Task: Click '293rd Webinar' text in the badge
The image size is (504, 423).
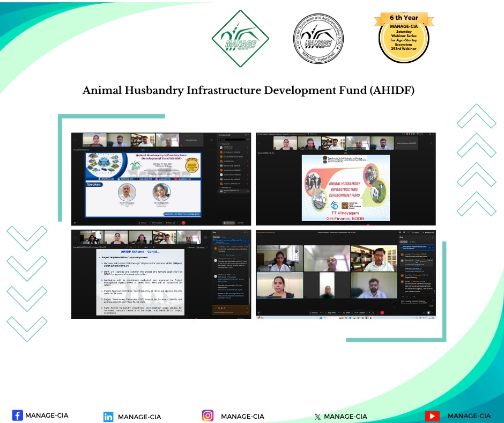Action: [x=403, y=49]
